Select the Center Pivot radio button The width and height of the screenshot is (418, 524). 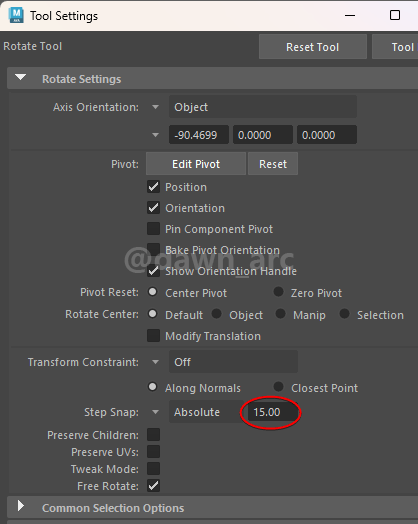[x=152, y=292]
